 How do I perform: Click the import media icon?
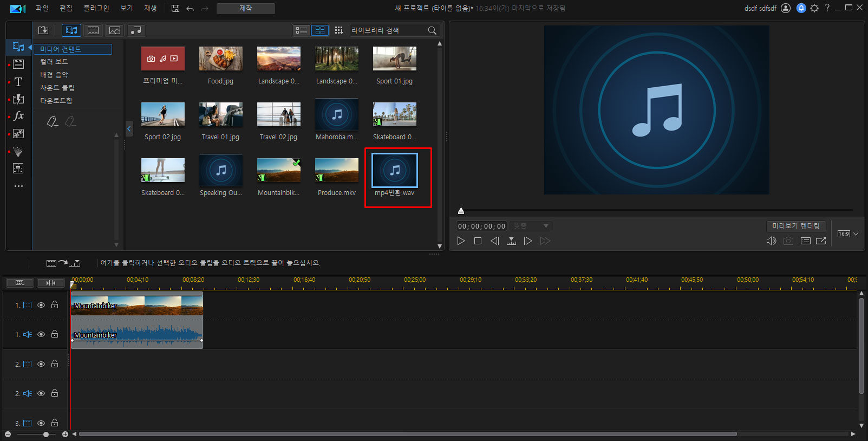(43, 30)
